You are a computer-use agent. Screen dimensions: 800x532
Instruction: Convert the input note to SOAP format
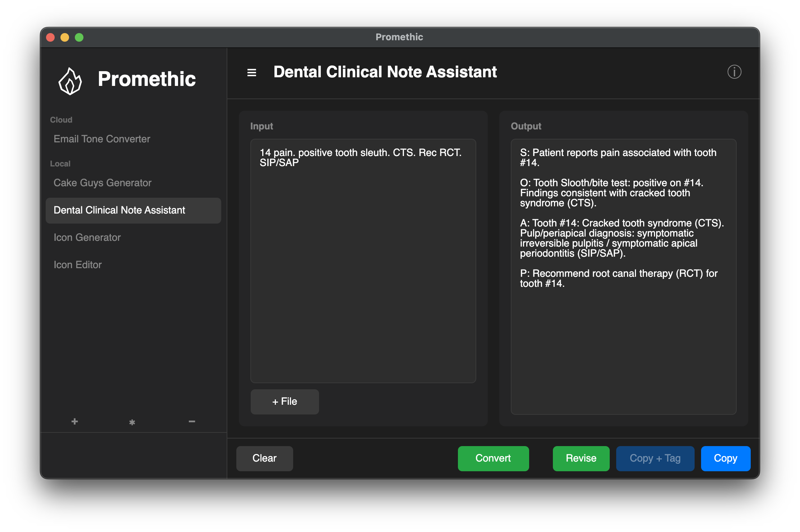tap(493, 458)
